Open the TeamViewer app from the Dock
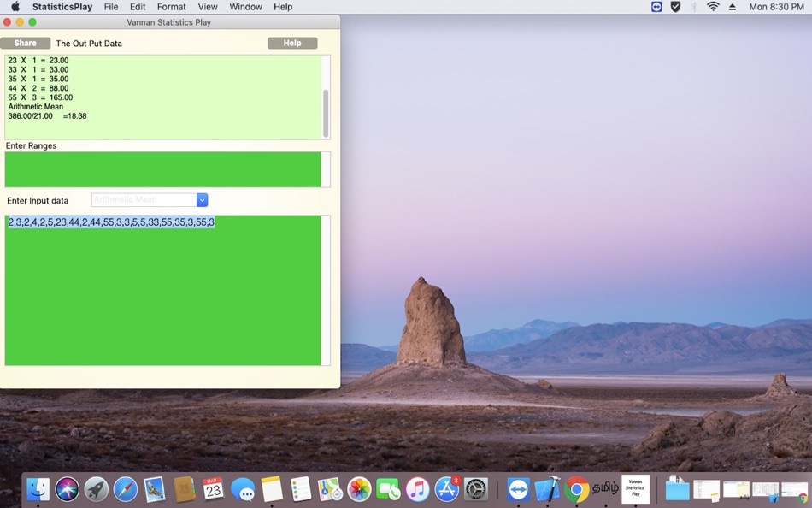The image size is (812, 508). (x=517, y=489)
